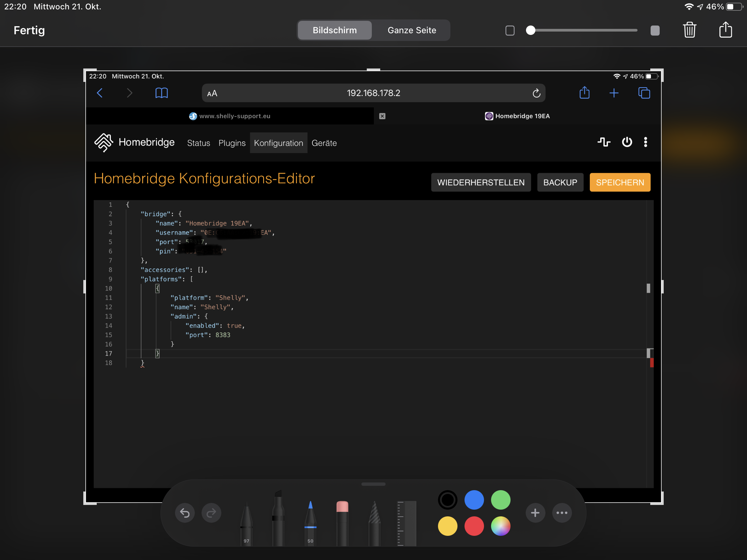Select the green color swatch

pos(500,500)
